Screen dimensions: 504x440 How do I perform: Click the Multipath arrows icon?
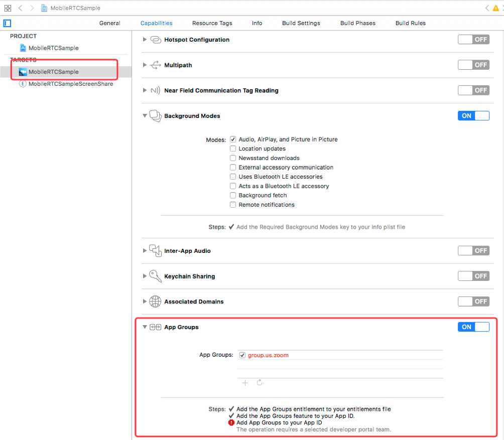click(156, 65)
